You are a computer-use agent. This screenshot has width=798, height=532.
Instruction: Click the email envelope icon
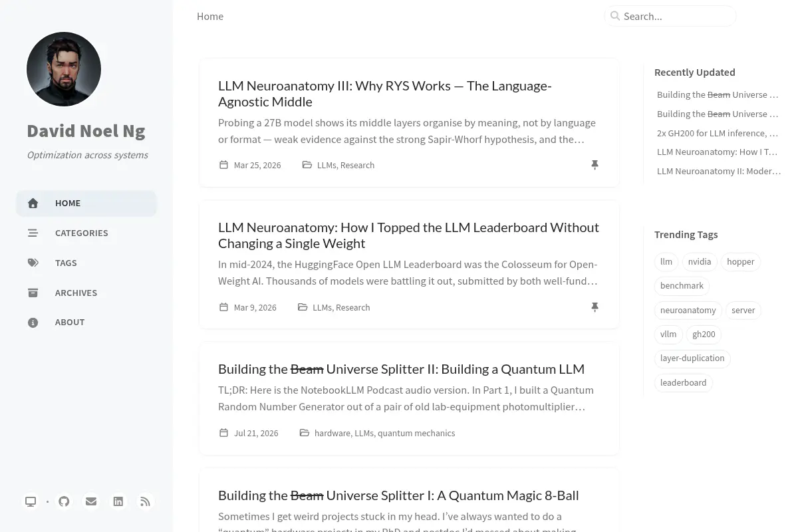click(91, 501)
